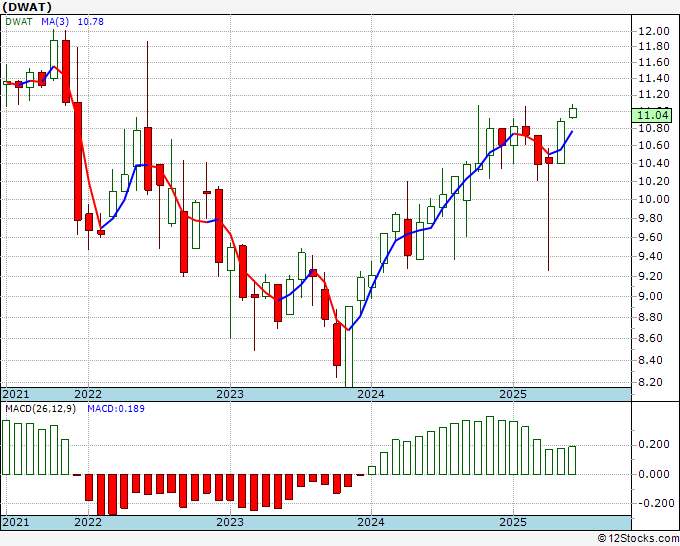Click the 10.60 price axis label
680x546 pixels.
(654, 145)
